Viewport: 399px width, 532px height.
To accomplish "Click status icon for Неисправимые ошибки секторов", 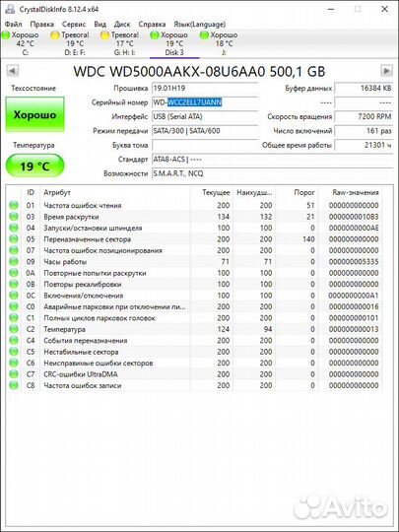I will point(14,363).
